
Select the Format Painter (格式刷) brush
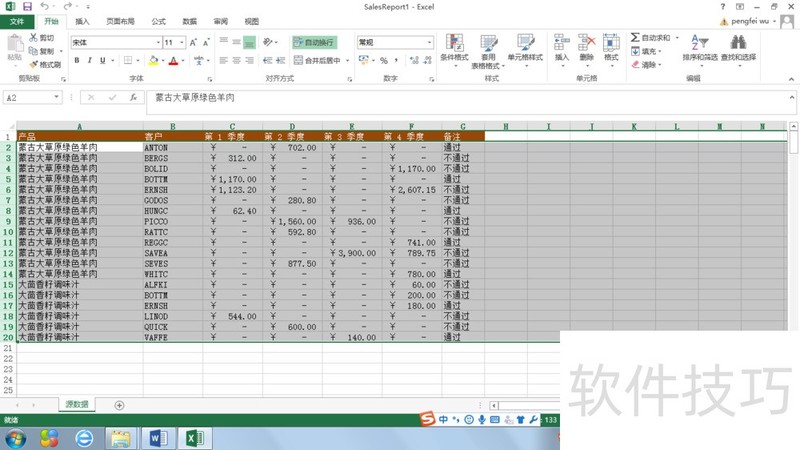point(34,64)
